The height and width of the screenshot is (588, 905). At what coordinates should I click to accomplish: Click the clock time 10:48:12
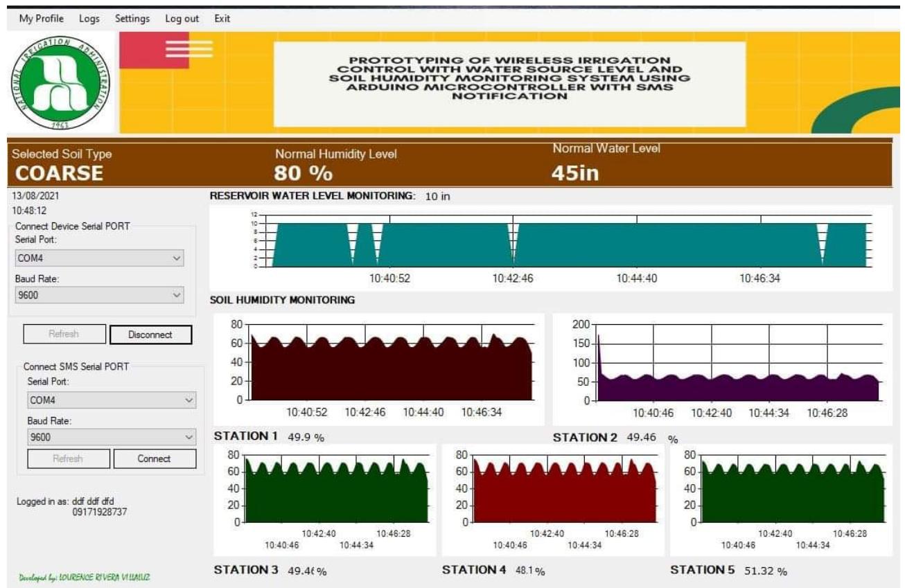click(30, 211)
